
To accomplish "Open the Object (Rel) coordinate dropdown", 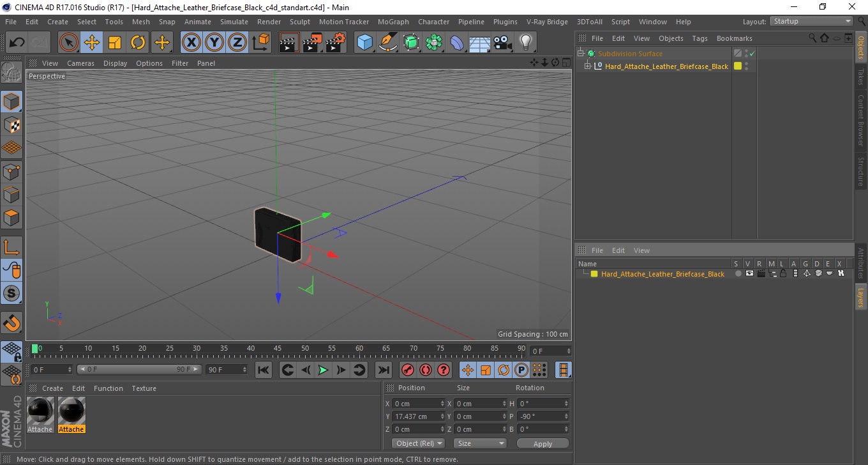I will [418, 443].
